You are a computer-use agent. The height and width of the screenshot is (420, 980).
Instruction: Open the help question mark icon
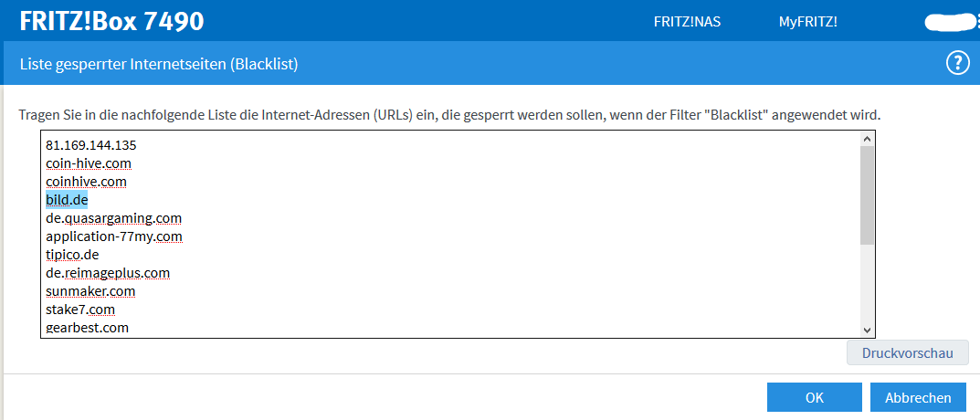click(x=957, y=63)
